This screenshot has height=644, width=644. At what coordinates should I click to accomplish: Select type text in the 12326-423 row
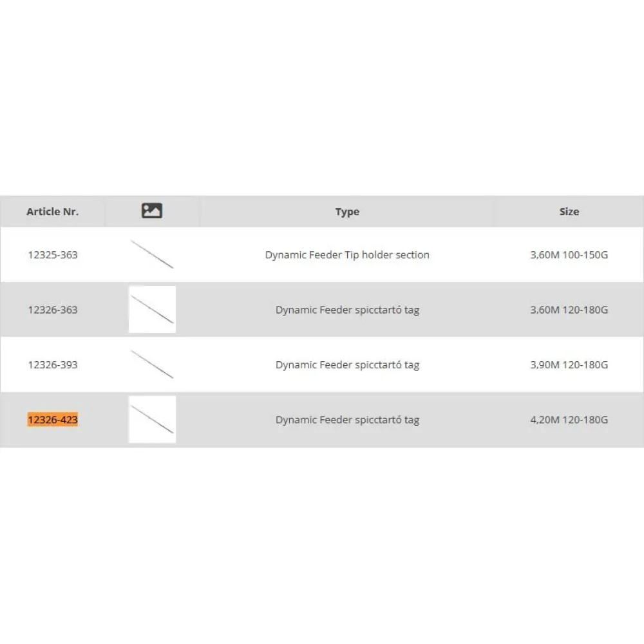click(347, 420)
